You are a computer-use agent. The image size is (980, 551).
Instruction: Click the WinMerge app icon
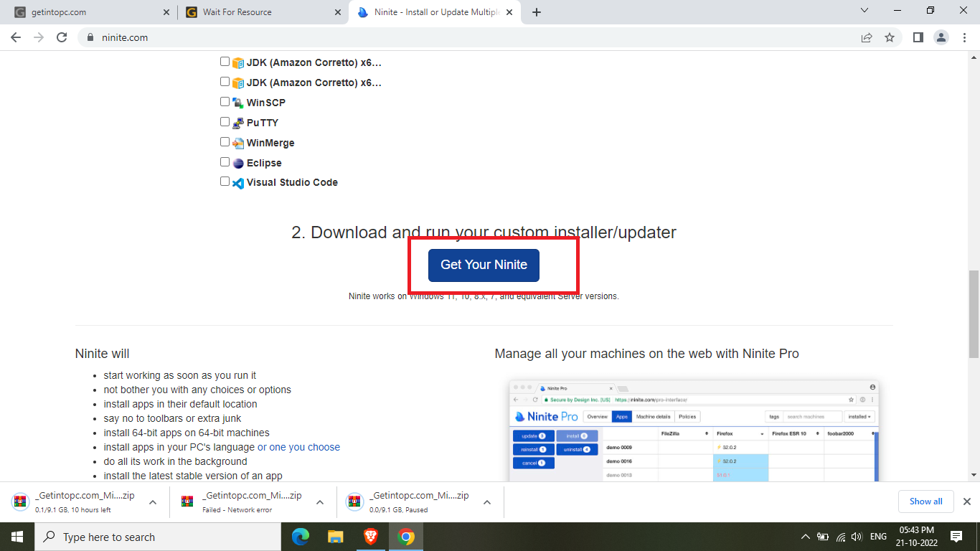click(x=238, y=143)
